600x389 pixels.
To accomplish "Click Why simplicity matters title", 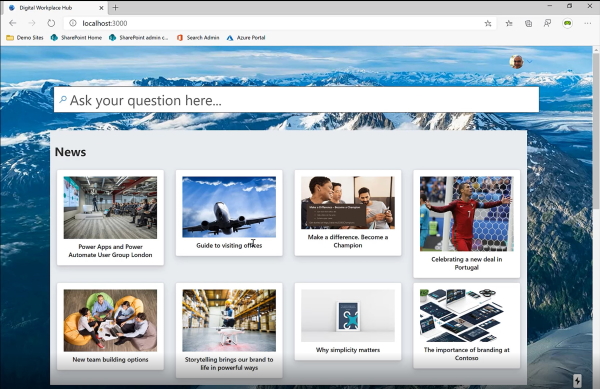I will pos(348,350).
